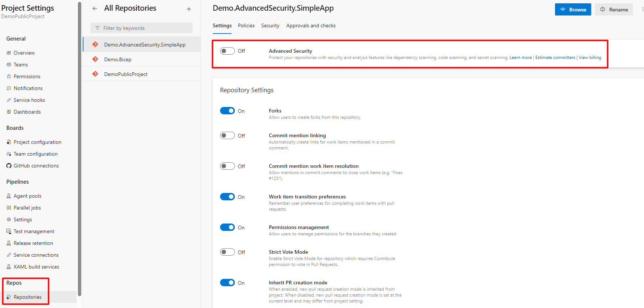Turn off the Forks toggle
This screenshot has height=308, width=644.
click(x=227, y=111)
